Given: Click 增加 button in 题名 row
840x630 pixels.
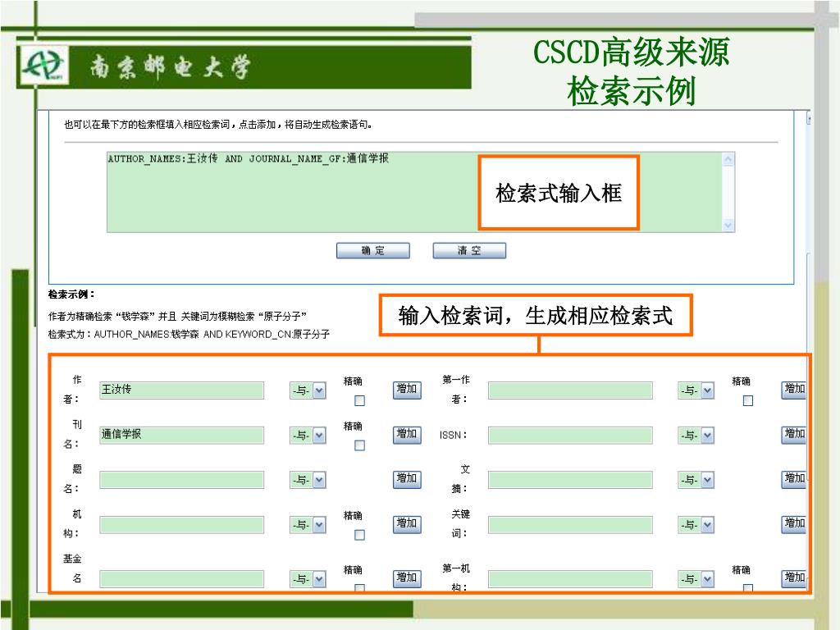Looking at the screenshot, I should (x=407, y=479).
